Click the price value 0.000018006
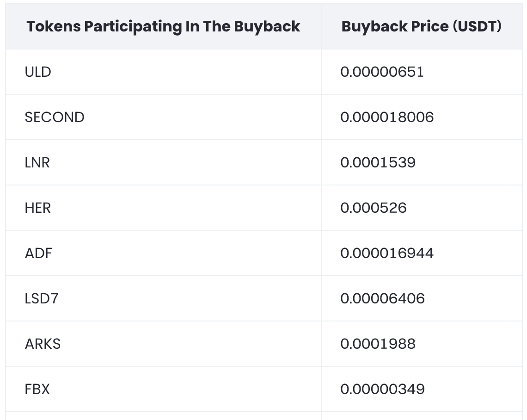The width and height of the screenshot is (527, 420). (x=387, y=117)
